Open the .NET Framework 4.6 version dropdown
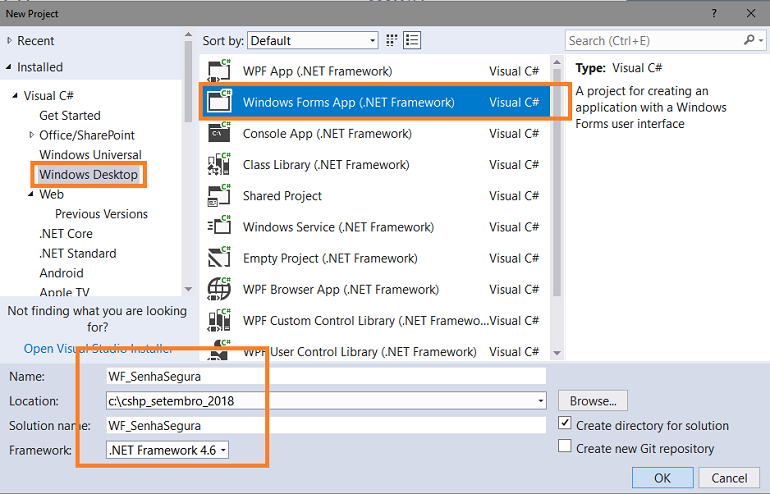The width and height of the screenshot is (770, 494). click(167, 450)
